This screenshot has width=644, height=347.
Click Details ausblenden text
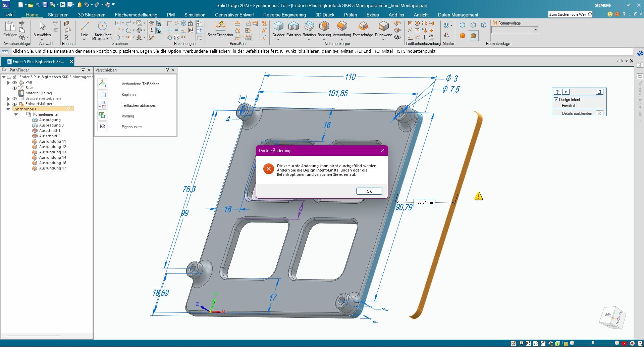click(x=577, y=113)
